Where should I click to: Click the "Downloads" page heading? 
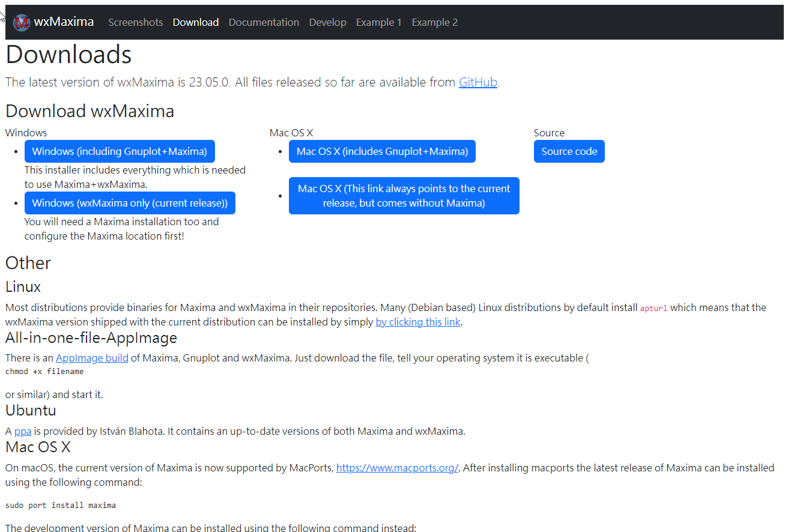tap(68, 55)
